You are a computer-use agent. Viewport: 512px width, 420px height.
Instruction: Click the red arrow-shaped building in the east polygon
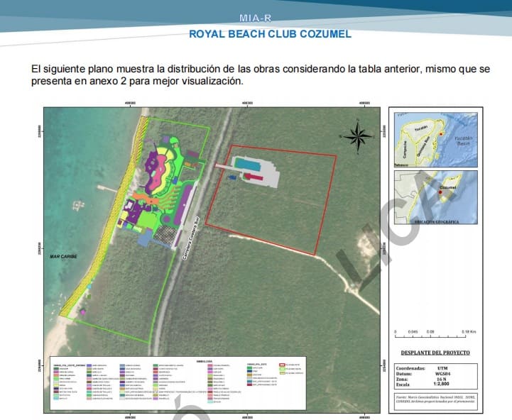point(252,176)
